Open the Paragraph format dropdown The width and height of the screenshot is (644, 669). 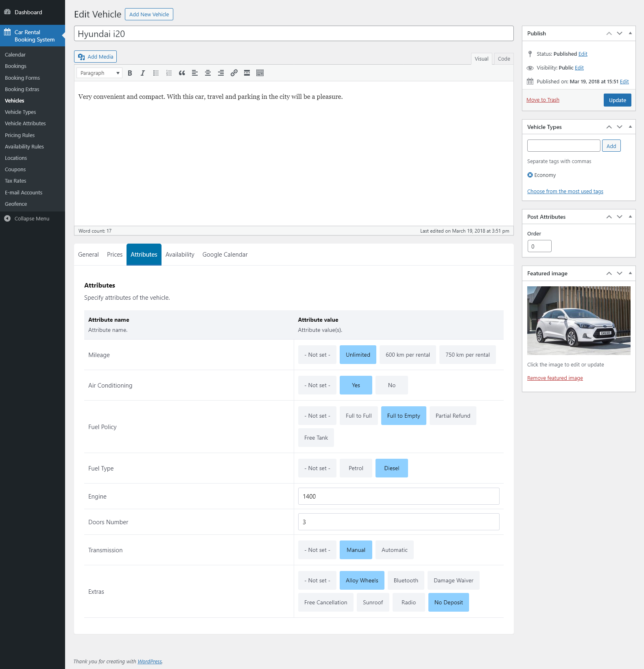click(99, 73)
